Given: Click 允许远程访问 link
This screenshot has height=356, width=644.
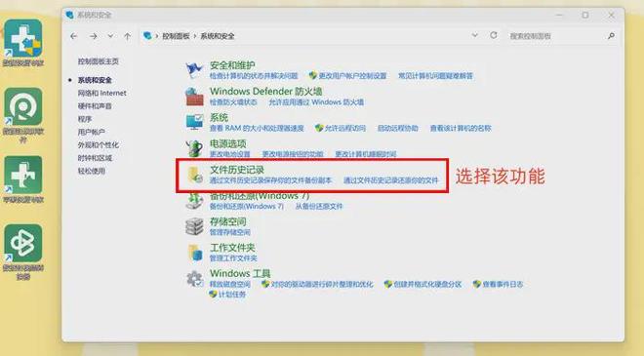Looking at the screenshot, I should tap(345, 128).
